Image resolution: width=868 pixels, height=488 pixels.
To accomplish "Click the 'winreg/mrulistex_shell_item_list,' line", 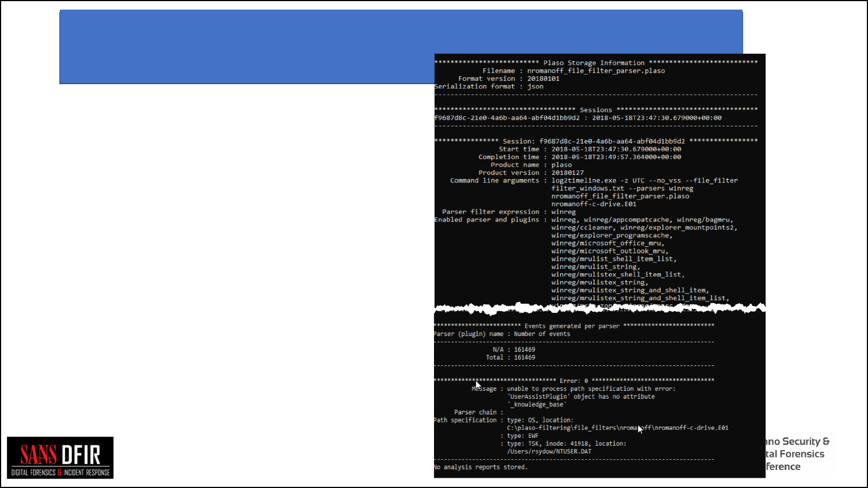I will click(618, 274).
